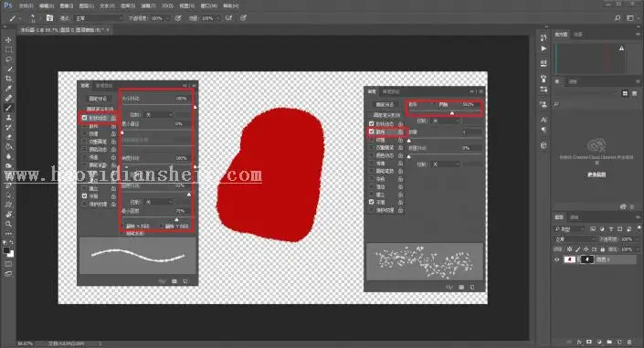Open the Actions panel play icon
The height and width of the screenshot is (348, 644).
[x=544, y=48]
